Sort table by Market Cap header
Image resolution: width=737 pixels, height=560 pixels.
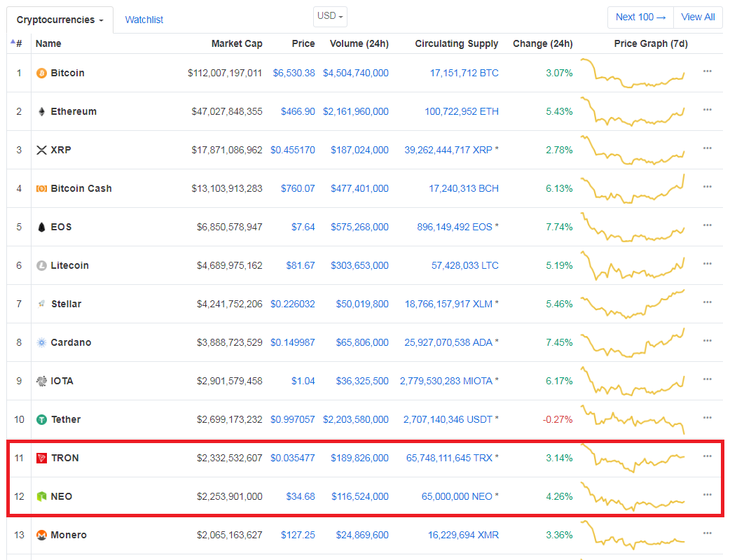(x=237, y=43)
